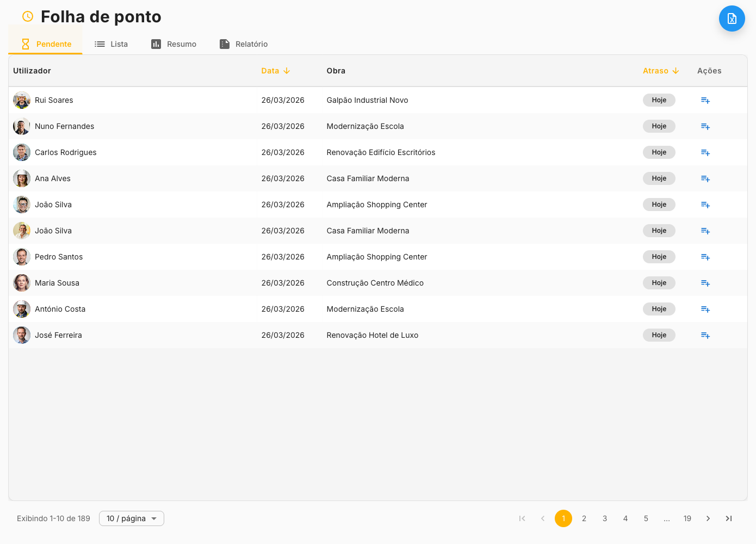Open the 10 / página dropdown
This screenshot has height=544, width=756.
131,518
